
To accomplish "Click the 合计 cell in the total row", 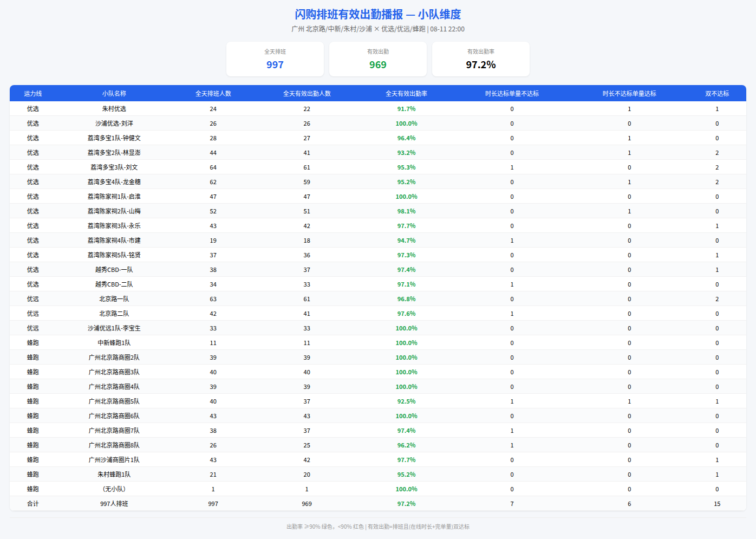I will tap(33, 504).
